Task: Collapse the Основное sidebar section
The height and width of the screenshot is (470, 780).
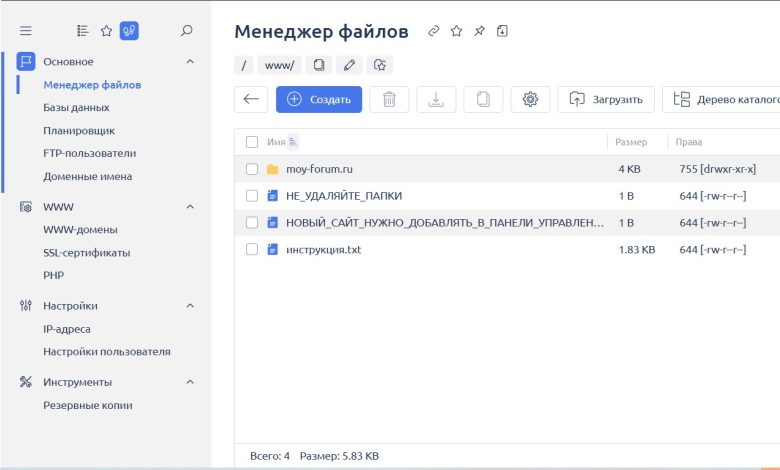Action: coord(190,62)
